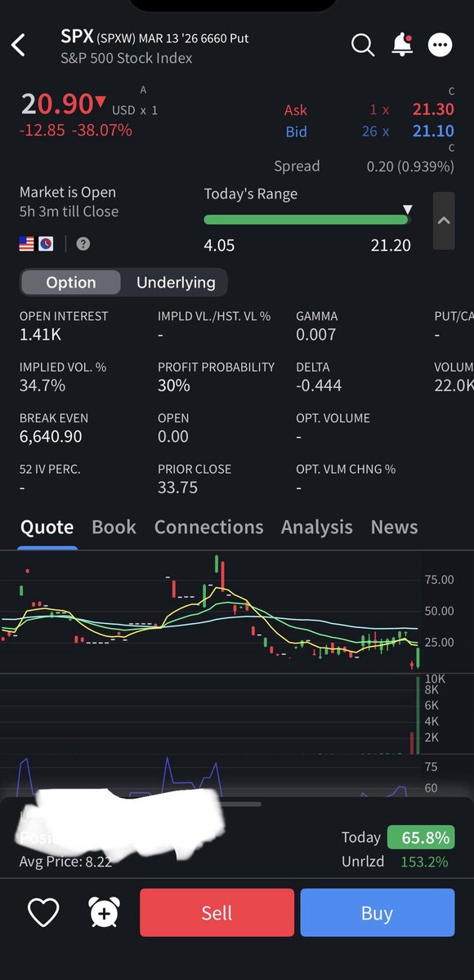Tap Implied Vol. value 34.7%

pyautogui.click(x=42, y=385)
